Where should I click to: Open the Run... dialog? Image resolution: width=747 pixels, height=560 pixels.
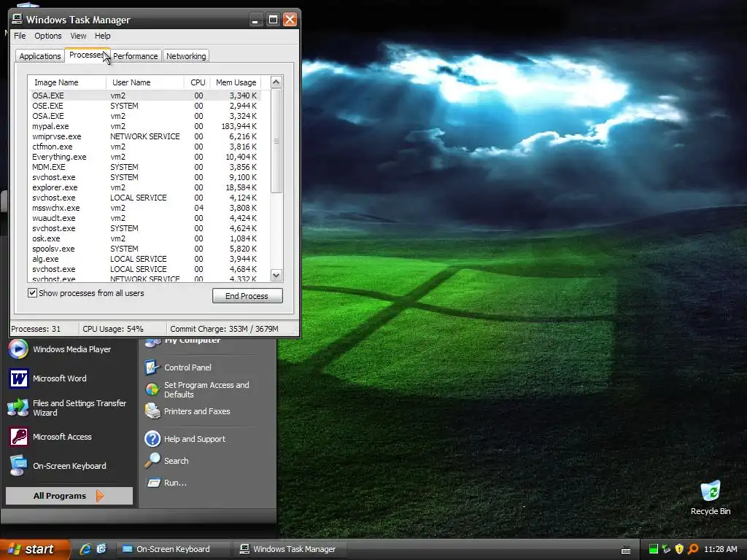(x=166, y=483)
